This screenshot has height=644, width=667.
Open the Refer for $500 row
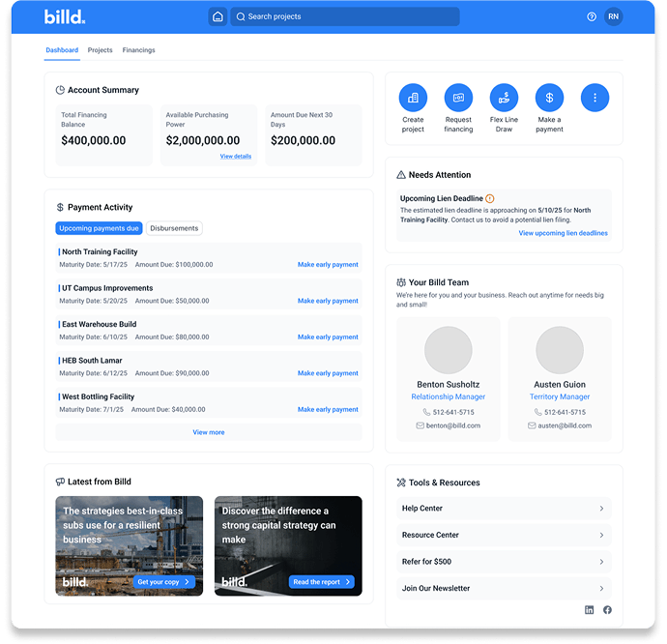[503, 562]
